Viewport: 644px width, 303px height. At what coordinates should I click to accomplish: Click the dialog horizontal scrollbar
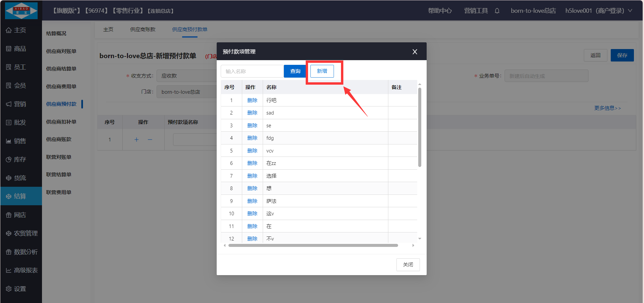click(313, 246)
